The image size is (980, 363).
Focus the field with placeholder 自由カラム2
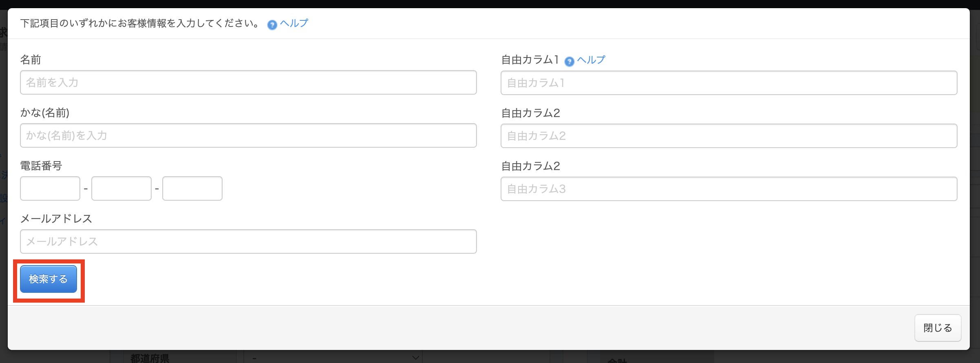pyautogui.click(x=728, y=136)
